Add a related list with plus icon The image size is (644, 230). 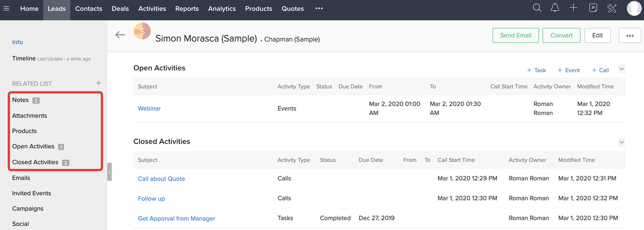click(98, 83)
